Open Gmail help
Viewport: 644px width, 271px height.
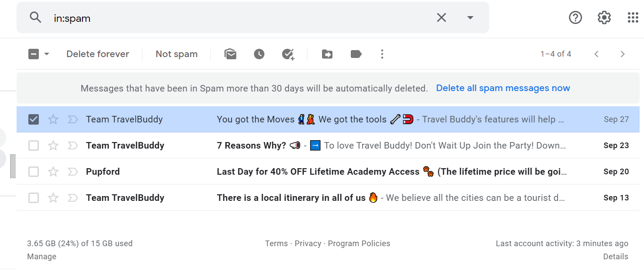point(575,17)
